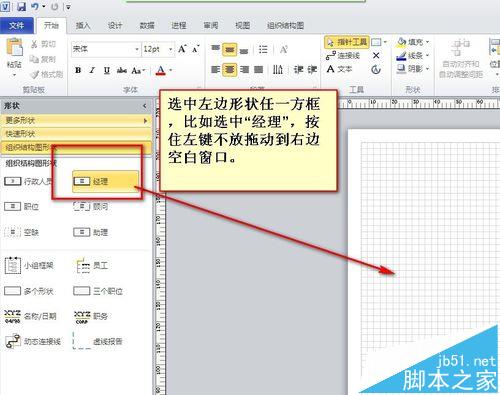The height and width of the screenshot is (395, 500).
Task: Select the 行政人员 shape in stencil
Action: click(28, 181)
